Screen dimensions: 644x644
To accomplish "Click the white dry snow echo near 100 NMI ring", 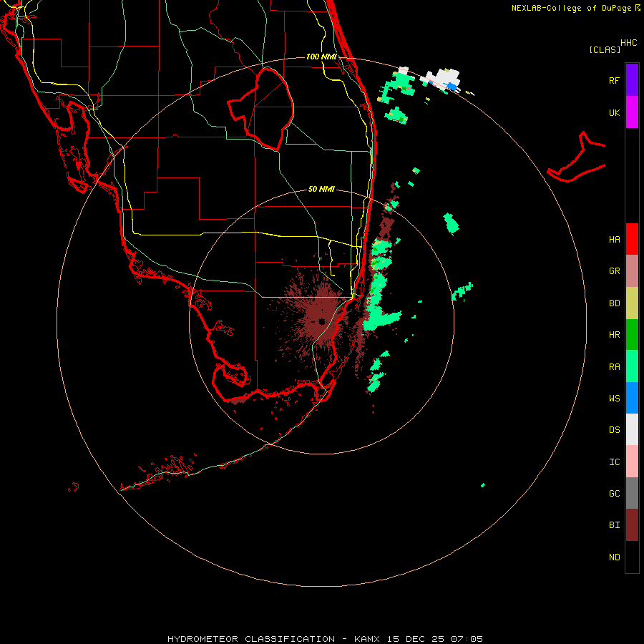I will [444, 78].
